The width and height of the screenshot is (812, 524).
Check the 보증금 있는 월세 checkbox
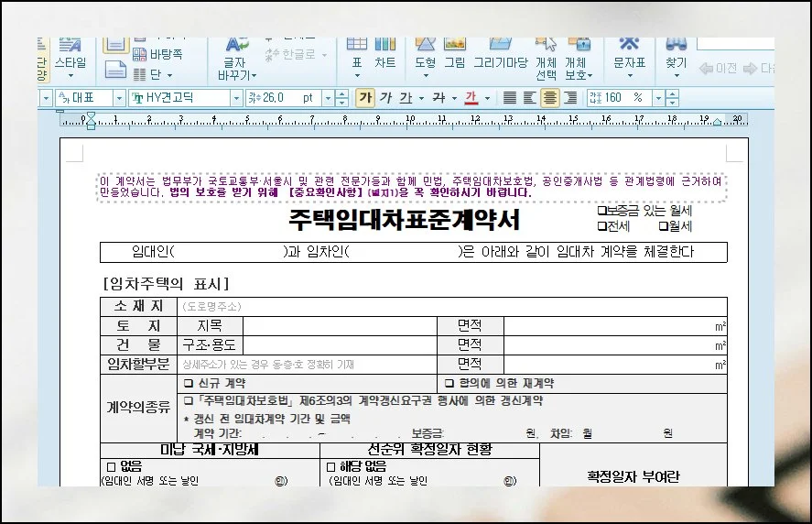(601, 211)
